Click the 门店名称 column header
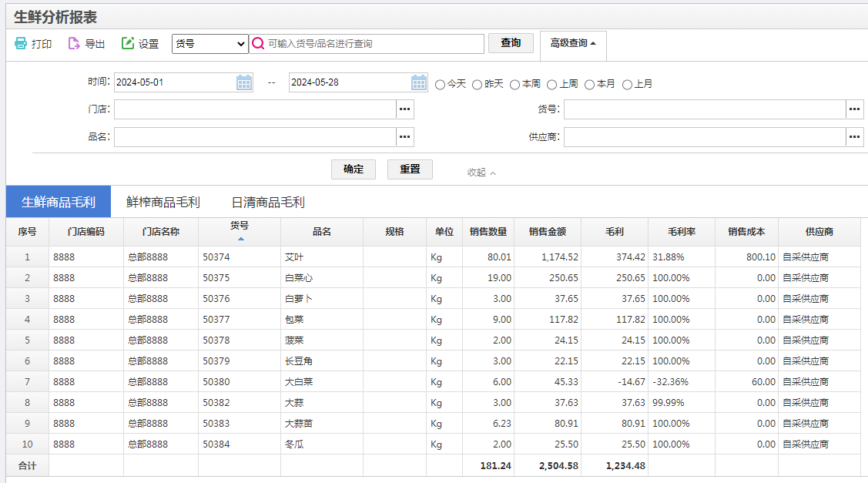Screen dimensions: 868x483 pyautogui.click(x=160, y=232)
